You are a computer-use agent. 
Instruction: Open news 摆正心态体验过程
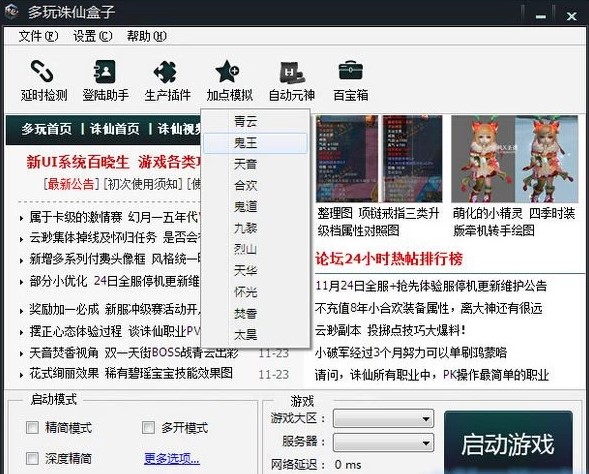tap(115, 331)
